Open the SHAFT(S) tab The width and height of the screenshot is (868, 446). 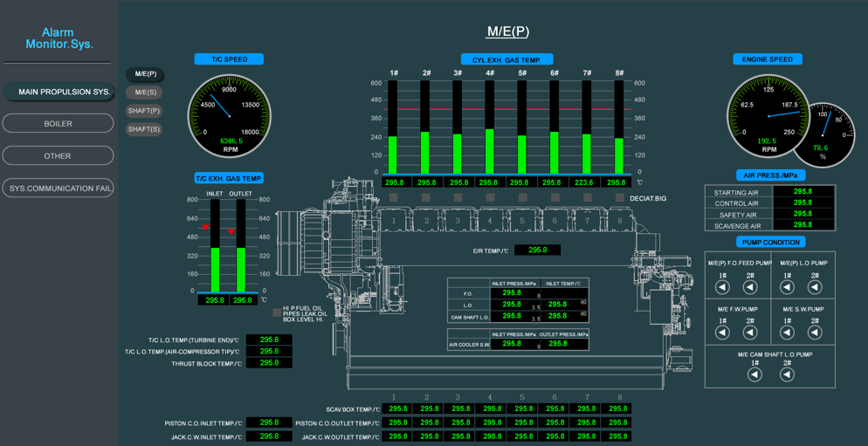click(x=144, y=129)
